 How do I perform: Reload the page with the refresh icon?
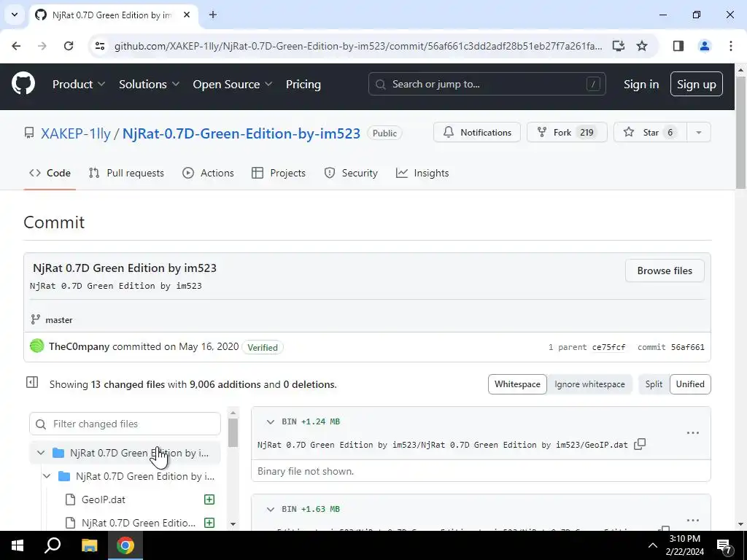pos(69,46)
